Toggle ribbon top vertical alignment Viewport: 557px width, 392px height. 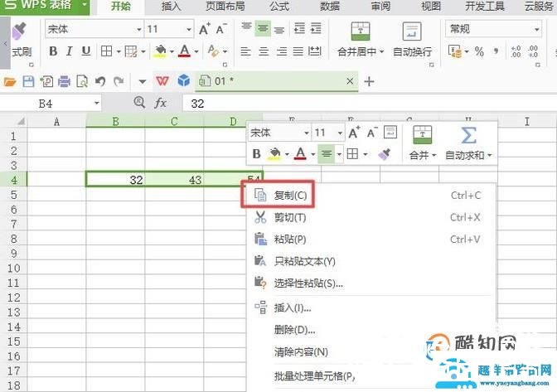coord(246,27)
